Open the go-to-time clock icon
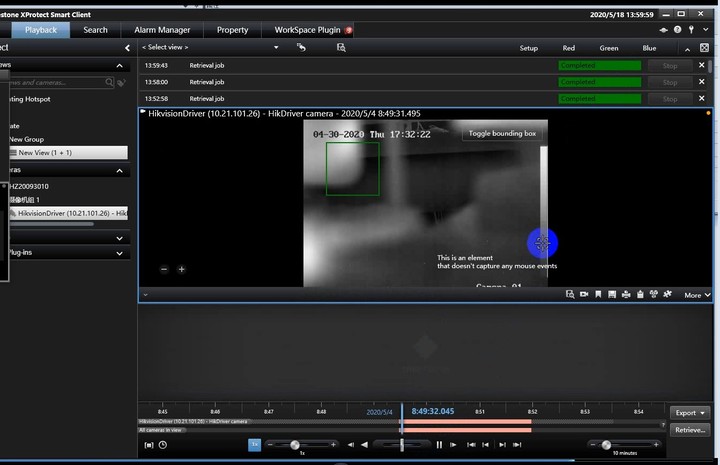The width and height of the screenshot is (720, 465). pos(163,445)
